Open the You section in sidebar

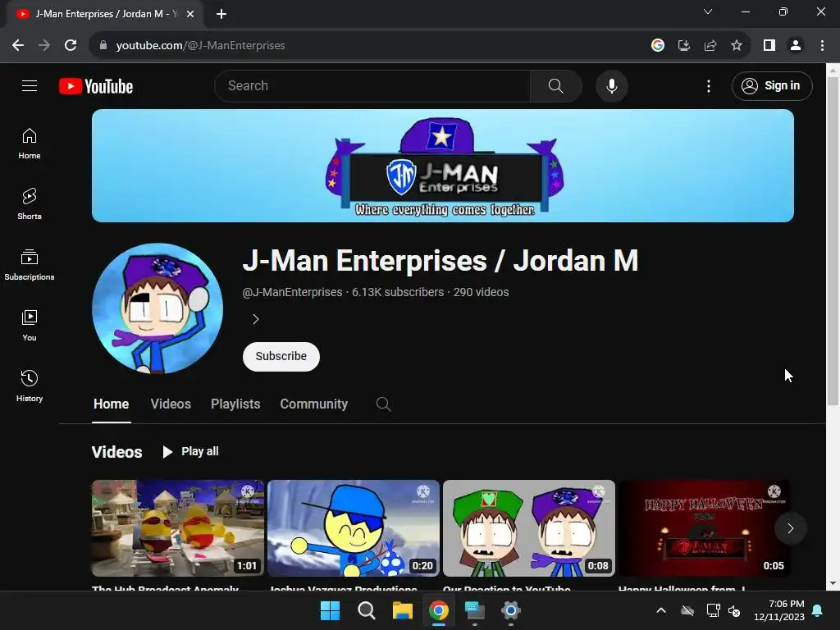coord(30,325)
